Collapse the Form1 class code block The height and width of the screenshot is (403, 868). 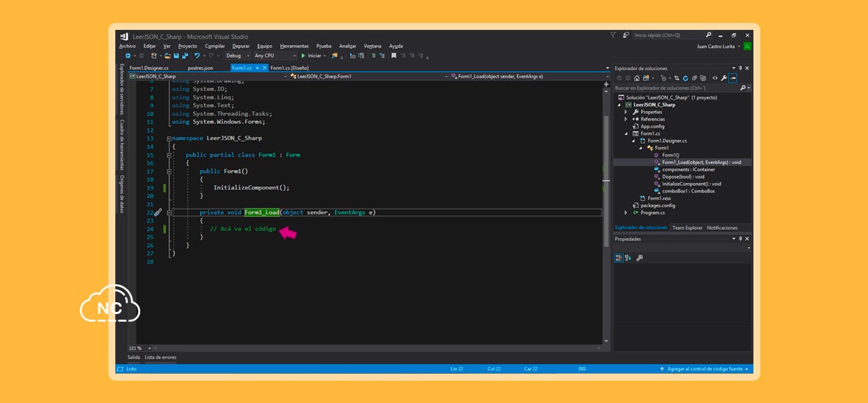click(x=169, y=155)
